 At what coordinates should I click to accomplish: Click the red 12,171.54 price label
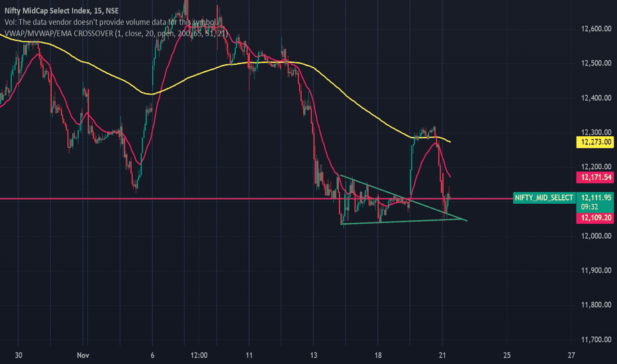click(596, 177)
